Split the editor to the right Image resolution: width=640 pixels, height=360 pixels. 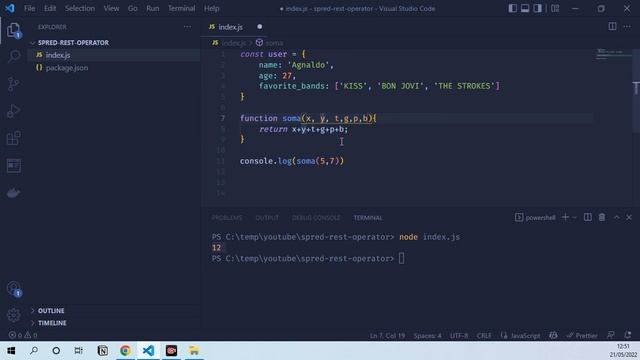(x=612, y=27)
